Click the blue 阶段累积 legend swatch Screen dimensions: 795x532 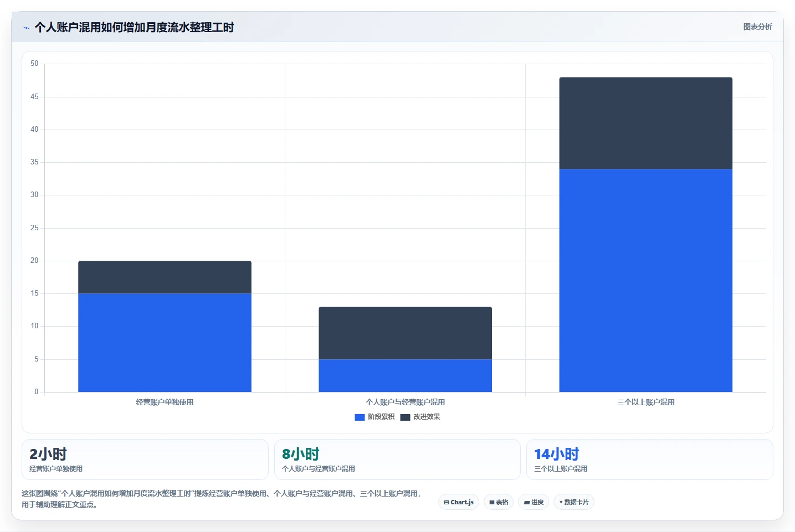(360, 417)
